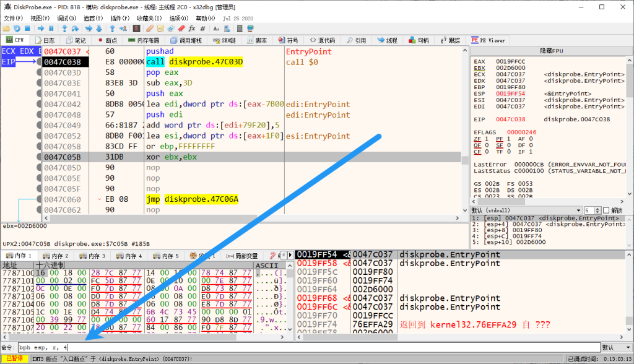Open the 默认 (stdcall) calling convention dropdown
This screenshot has height=364, width=634.
click(526, 210)
